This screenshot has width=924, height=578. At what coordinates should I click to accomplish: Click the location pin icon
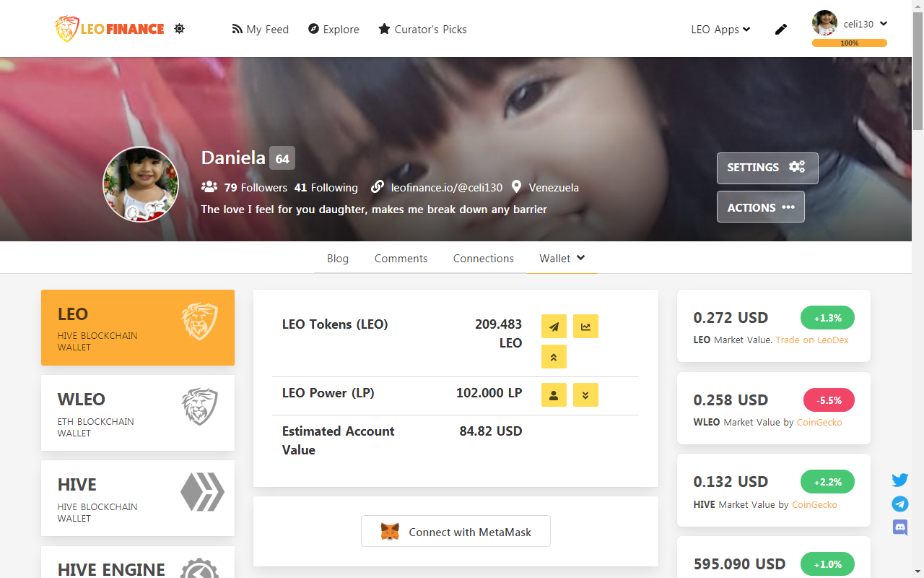coord(516,187)
